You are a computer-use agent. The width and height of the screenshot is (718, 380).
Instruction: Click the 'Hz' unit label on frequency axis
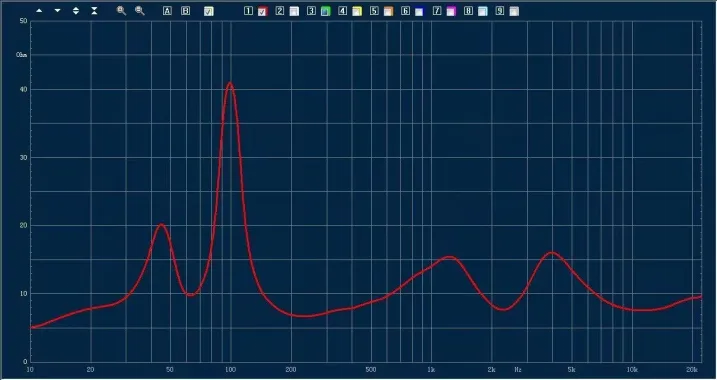(x=518, y=369)
